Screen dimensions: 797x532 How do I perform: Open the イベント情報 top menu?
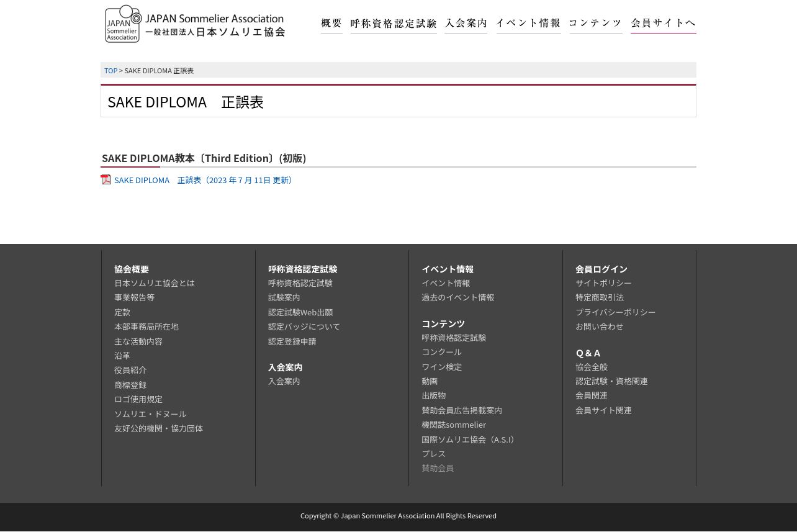pyautogui.click(x=528, y=24)
